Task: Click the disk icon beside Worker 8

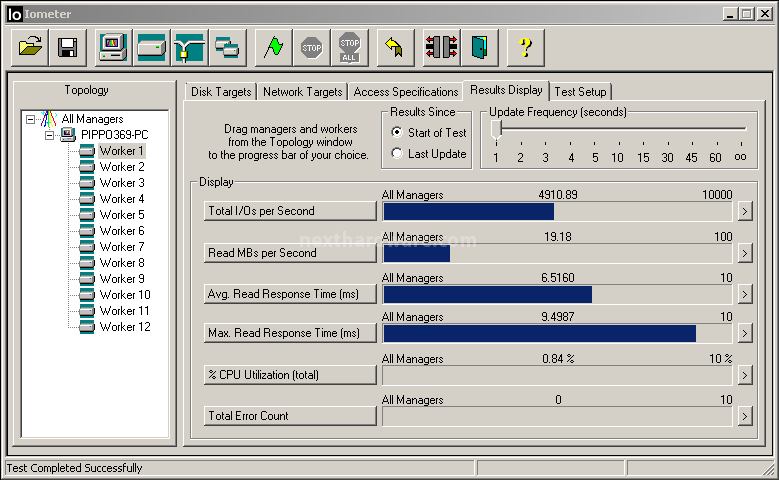Action: [86, 263]
